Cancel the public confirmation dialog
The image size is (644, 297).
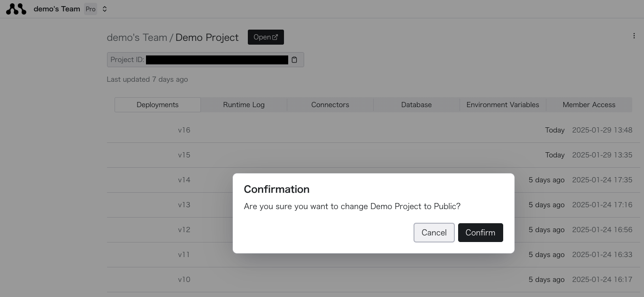tap(434, 233)
